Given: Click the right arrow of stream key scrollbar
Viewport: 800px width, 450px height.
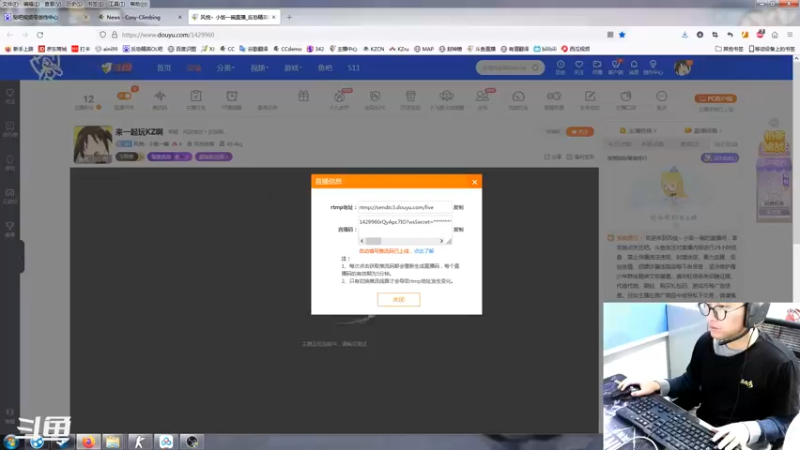Looking at the screenshot, I should click(x=441, y=241).
